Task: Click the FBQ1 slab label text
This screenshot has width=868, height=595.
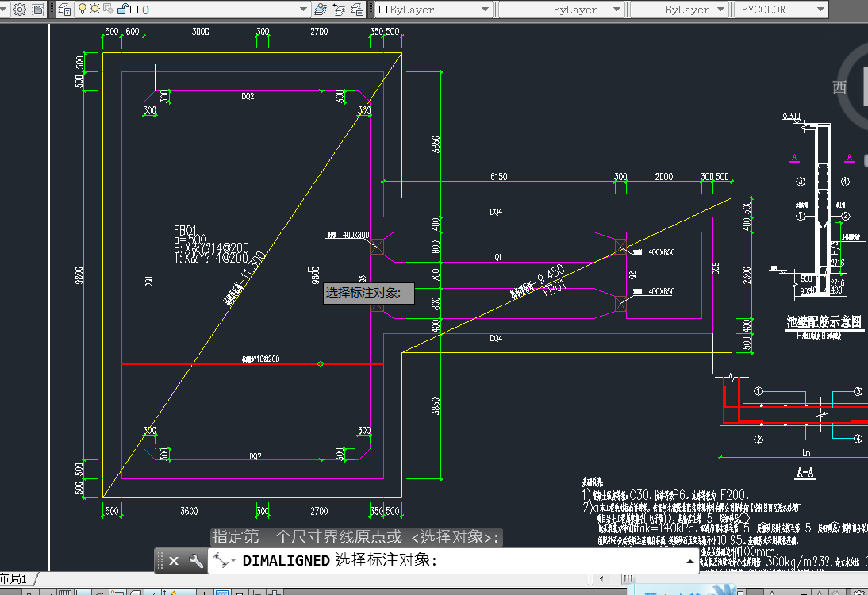Action: point(185,230)
